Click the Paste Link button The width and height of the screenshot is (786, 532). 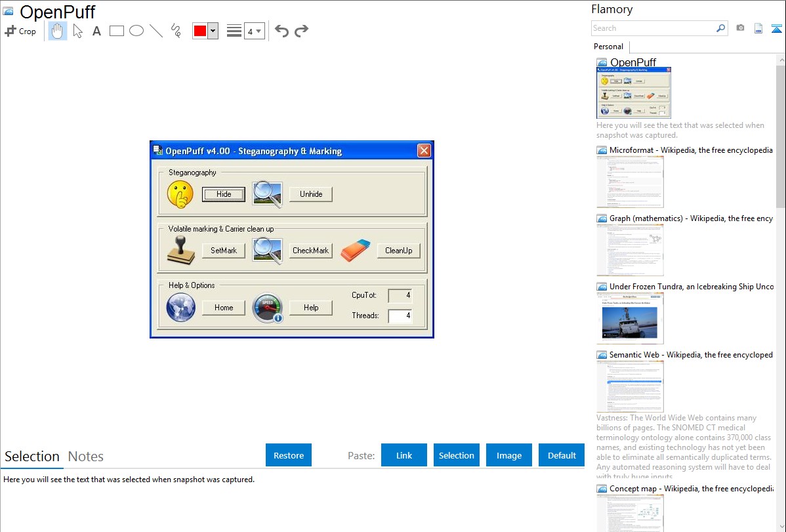coord(404,455)
